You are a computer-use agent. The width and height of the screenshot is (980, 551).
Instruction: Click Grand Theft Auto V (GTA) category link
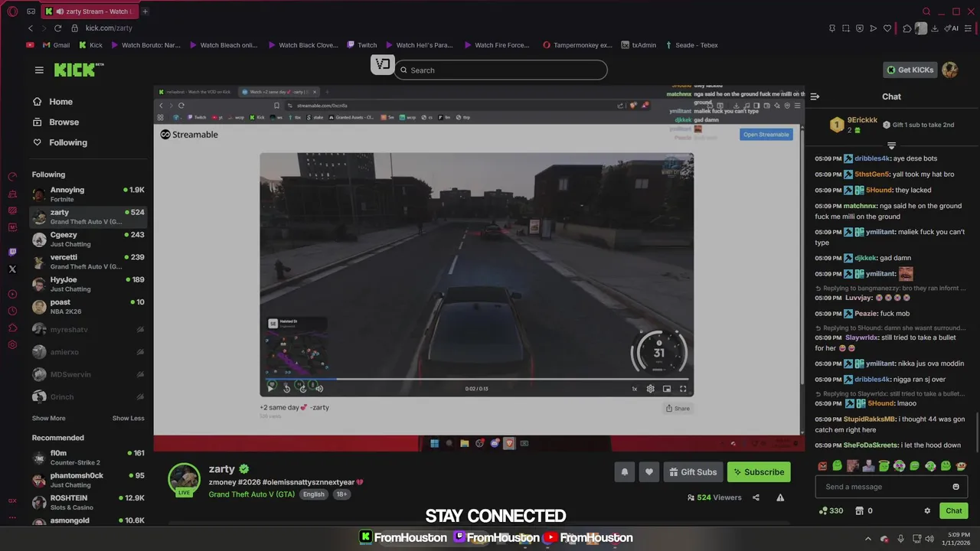(x=252, y=494)
